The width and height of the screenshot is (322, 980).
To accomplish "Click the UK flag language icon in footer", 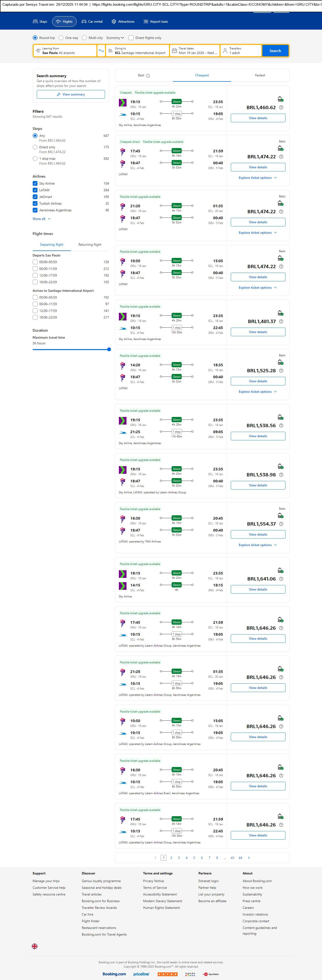I will [x=35, y=946].
